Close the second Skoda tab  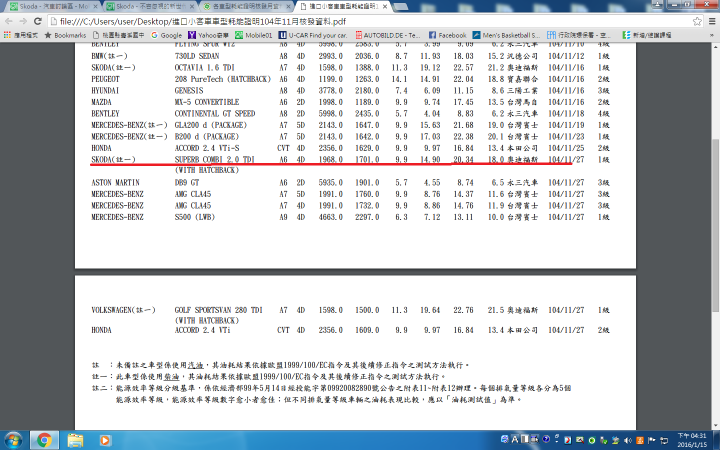click(x=192, y=6)
